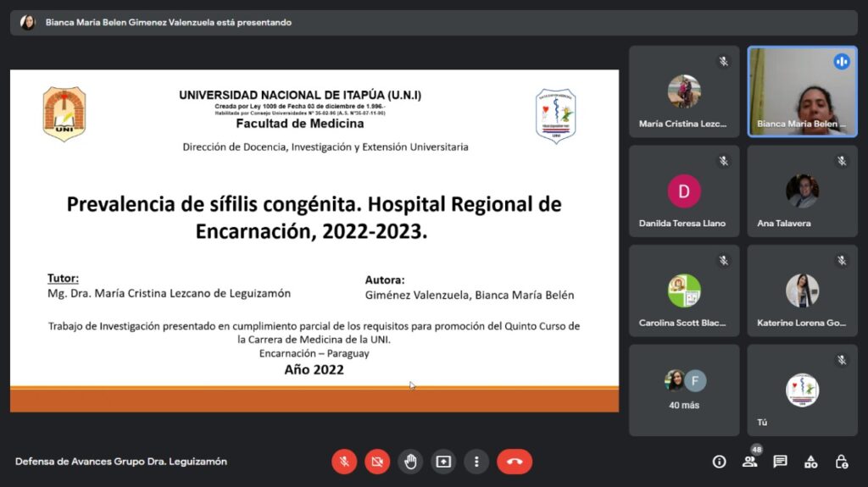Select María Cristina Lezcano's participant tile
This screenshot has height=487, width=868.
[683, 91]
